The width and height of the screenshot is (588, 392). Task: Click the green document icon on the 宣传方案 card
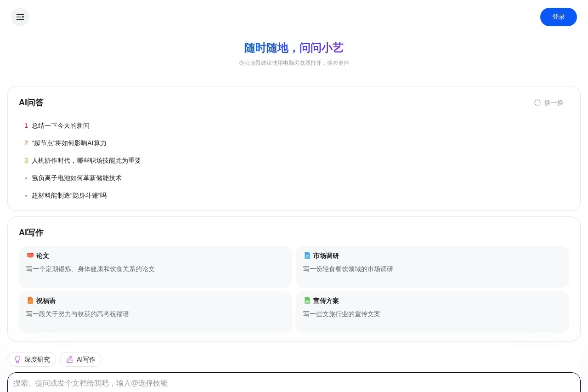pos(307,301)
